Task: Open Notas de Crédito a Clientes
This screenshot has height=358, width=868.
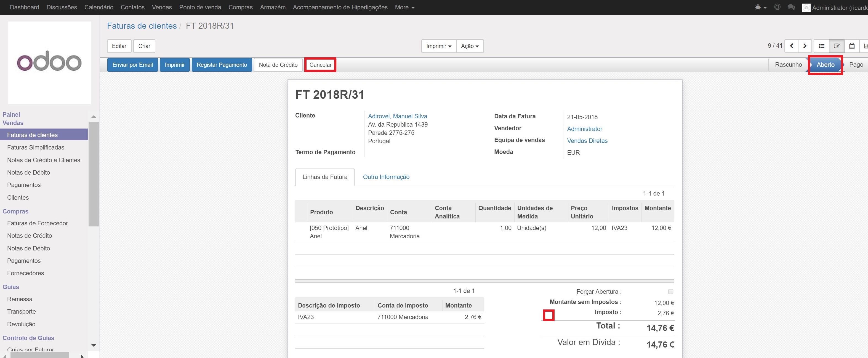Action: [x=44, y=160]
